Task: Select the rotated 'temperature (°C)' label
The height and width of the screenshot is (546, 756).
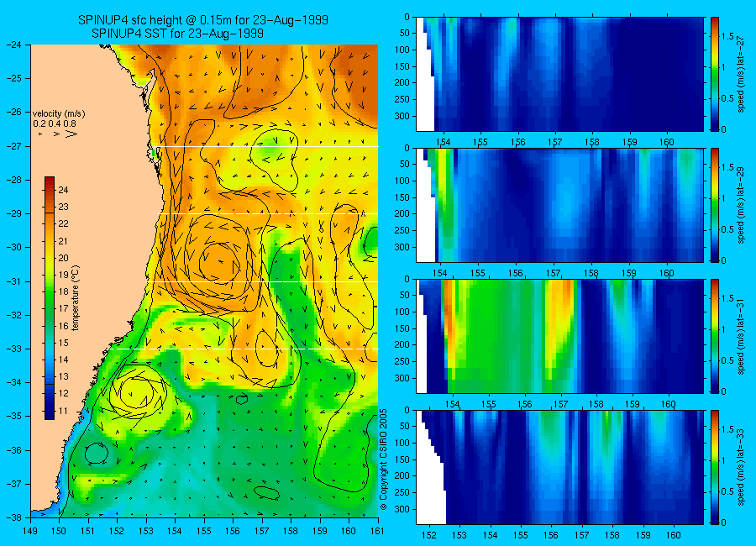Action: pyautogui.click(x=76, y=298)
